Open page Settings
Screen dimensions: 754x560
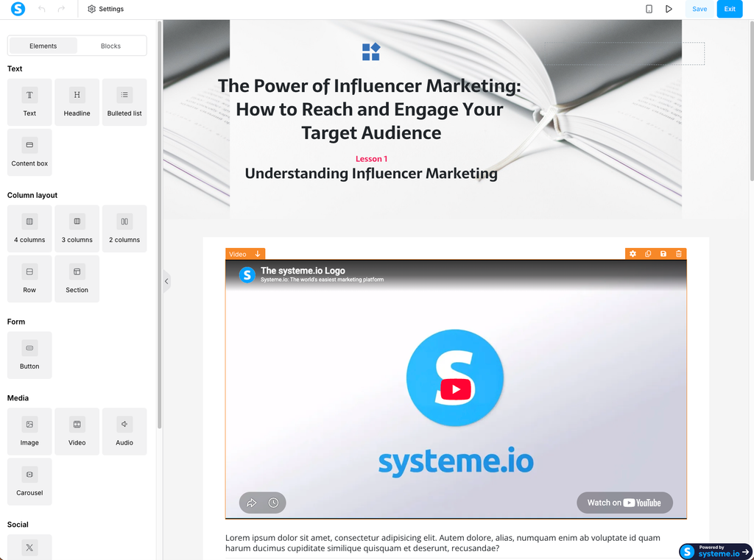pyautogui.click(x=106, y=9)
